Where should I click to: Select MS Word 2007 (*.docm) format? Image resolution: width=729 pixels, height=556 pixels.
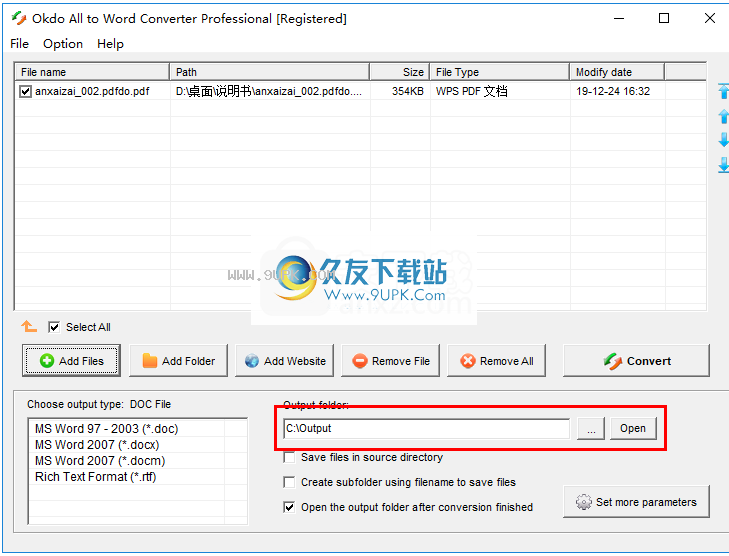[x=100, y=461]
